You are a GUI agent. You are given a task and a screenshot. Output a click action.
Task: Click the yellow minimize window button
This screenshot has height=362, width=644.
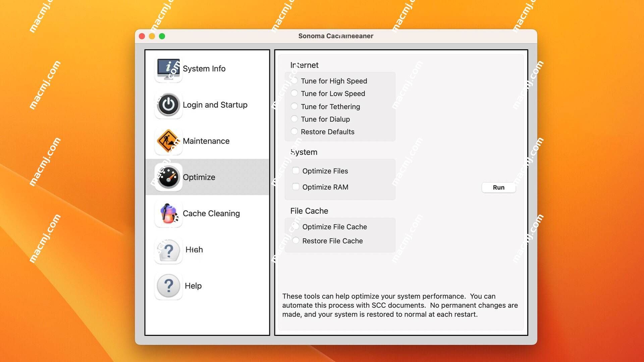152,36
